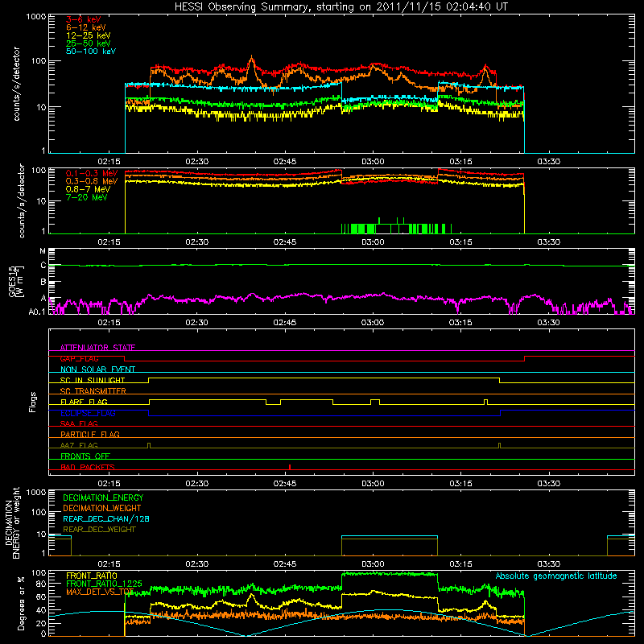Viewport: 644px width, 644px height.
Task: Click the 0.3-0.8 MeV legend entry
Action: pos(92,181)
